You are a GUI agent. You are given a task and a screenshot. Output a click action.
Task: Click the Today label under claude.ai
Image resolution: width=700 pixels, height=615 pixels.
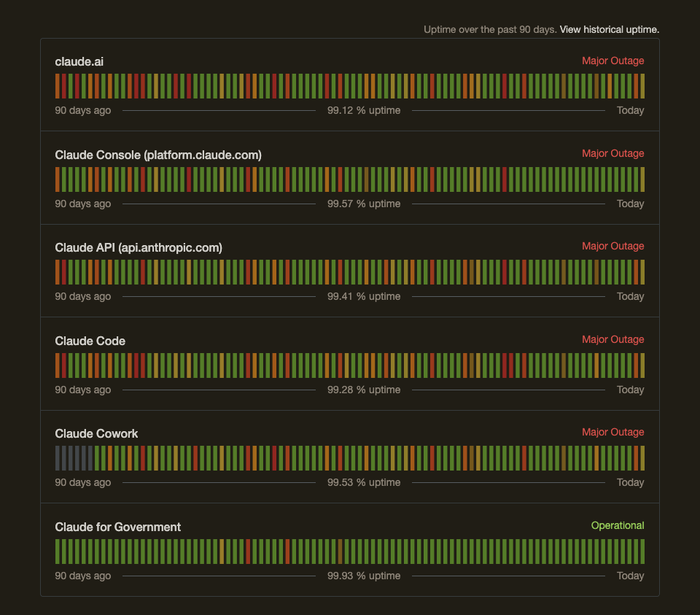coord(630,110)
